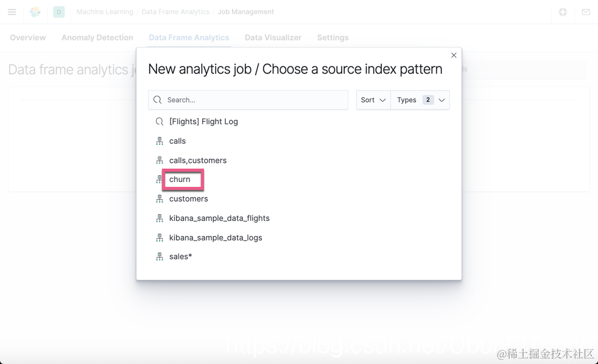Close the source index pattern dialog

coord(454,55)
